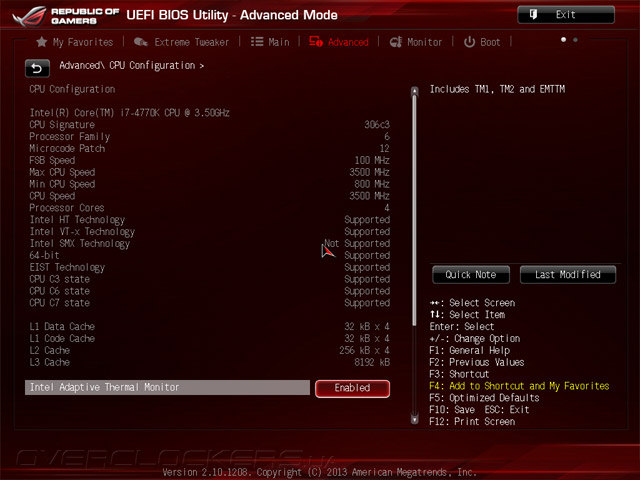This screenshot has width=640, height=480.
Task: Select Intel Adaptive Thermal Monitor row
Action: pyautogui.click(x=167, y=387)
